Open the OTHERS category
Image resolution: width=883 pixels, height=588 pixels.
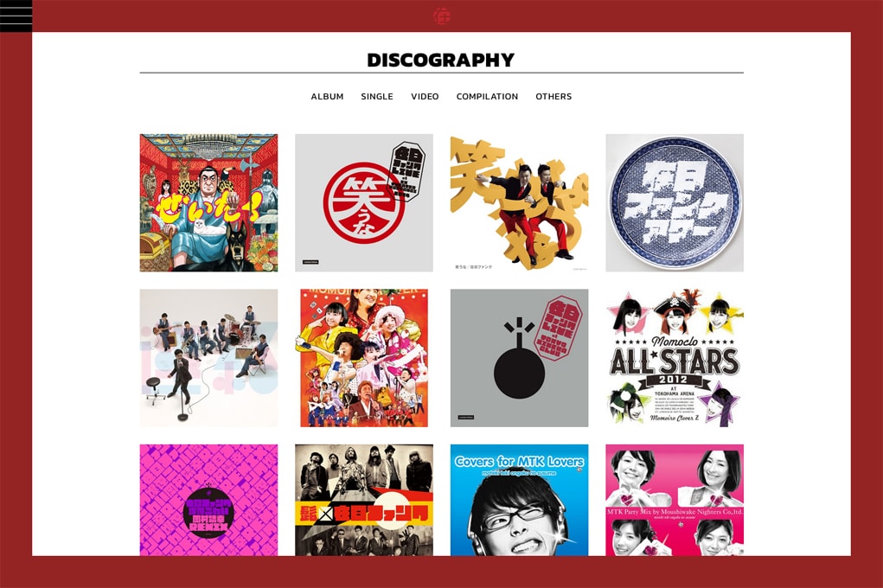tap(553, 96)
